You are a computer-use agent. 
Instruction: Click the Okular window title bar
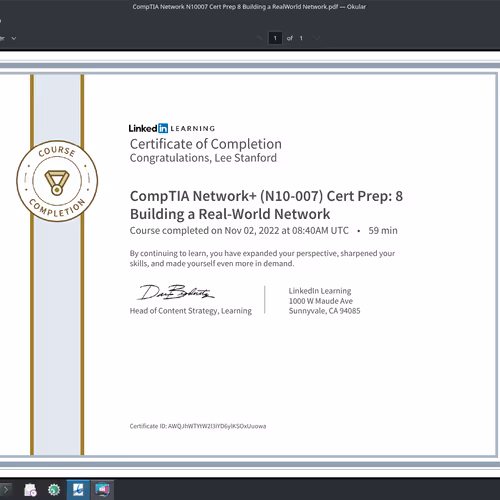(249, 7)
